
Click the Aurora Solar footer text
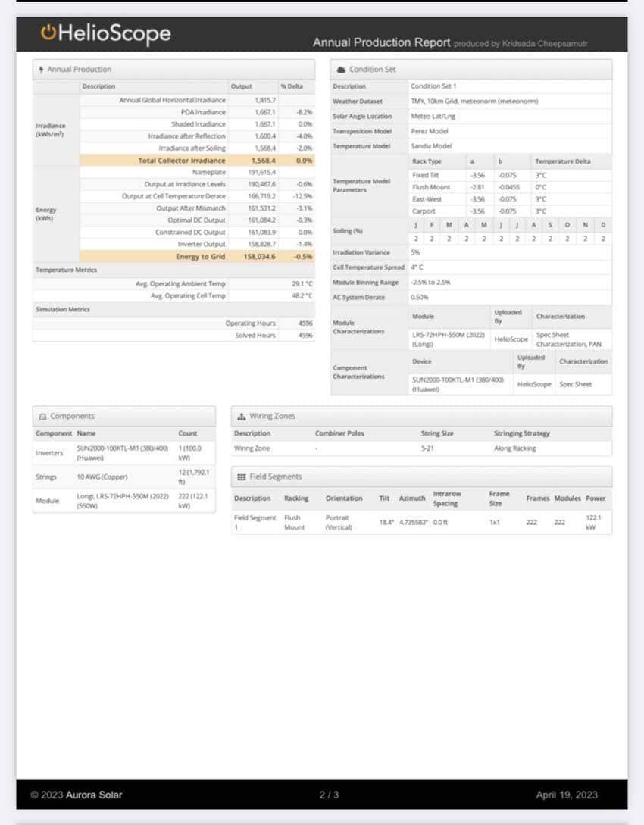click(x=76, y=795)
